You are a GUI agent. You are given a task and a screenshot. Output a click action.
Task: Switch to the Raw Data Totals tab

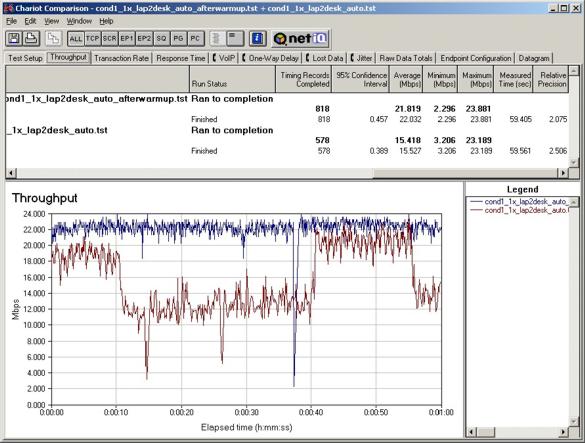point(406,58)
